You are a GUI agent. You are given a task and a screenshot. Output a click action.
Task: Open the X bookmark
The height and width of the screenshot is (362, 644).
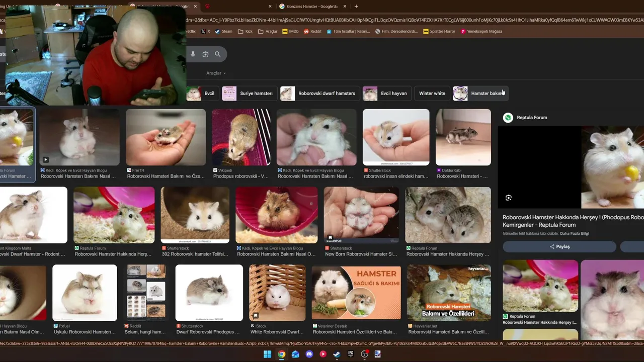coord(205,31)
